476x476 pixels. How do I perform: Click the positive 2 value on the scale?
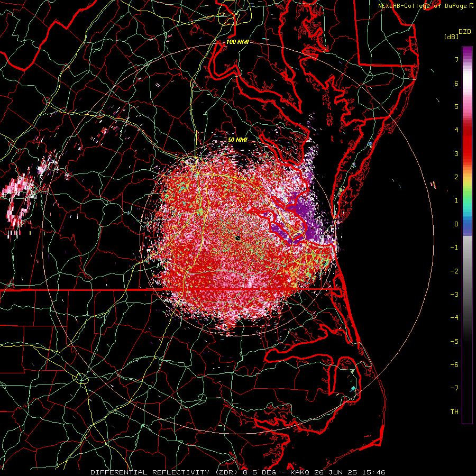[x=456, y=177]
